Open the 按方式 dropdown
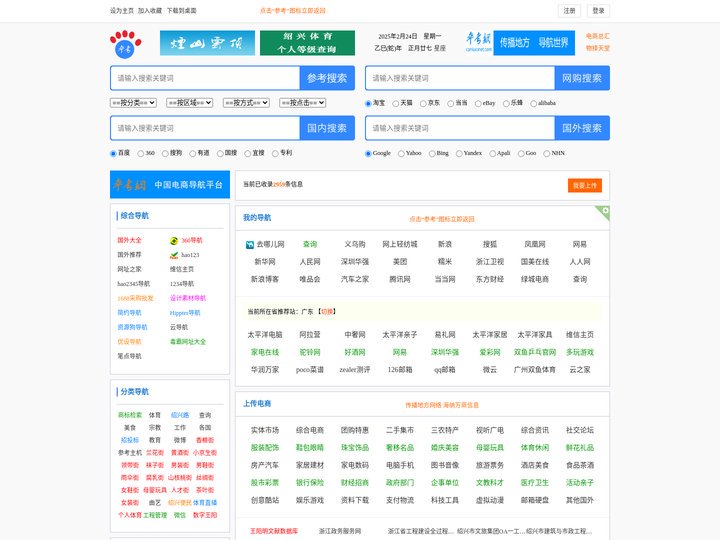 [x=246, y=103]
